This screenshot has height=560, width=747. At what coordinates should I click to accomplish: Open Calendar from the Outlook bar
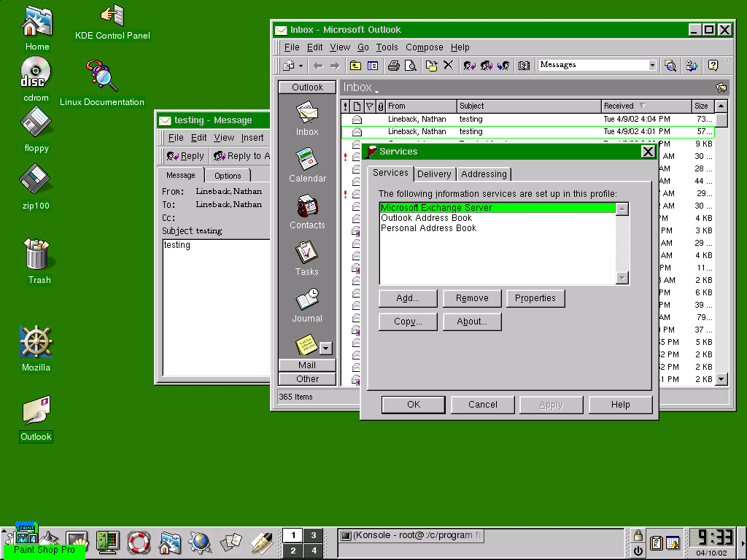[x=307, y=166]
